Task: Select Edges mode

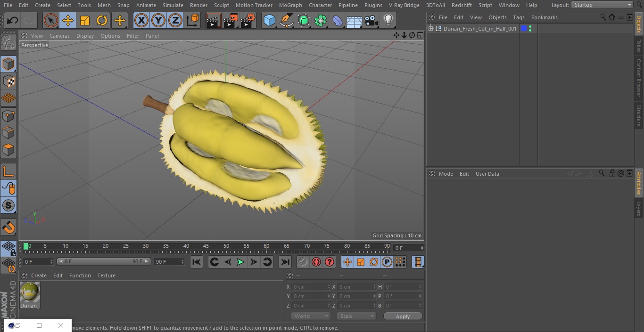Action: coord(8,133)
